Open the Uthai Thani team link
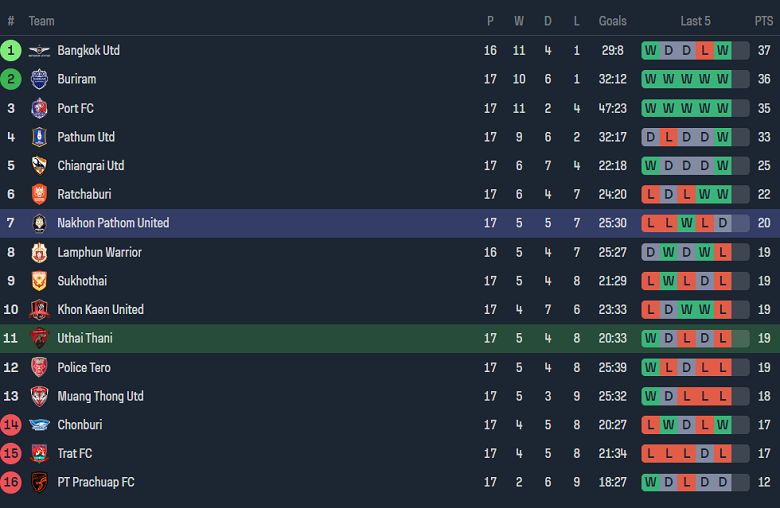 (85, 339)
